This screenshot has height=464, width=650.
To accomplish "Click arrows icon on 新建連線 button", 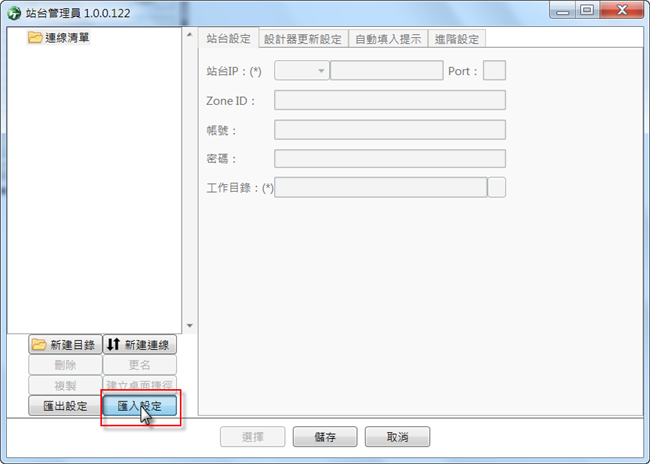I will 113,344.
